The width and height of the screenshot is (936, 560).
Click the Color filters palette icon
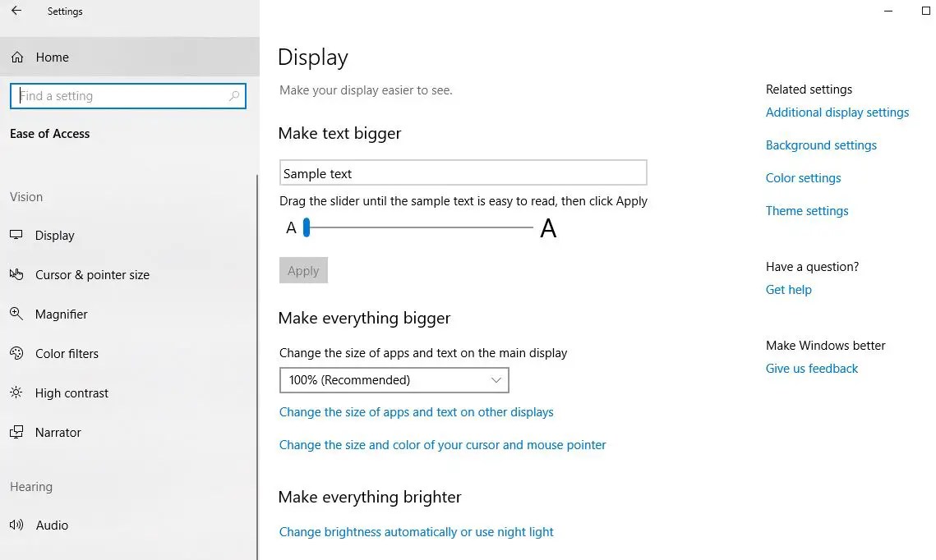point(16,353)
